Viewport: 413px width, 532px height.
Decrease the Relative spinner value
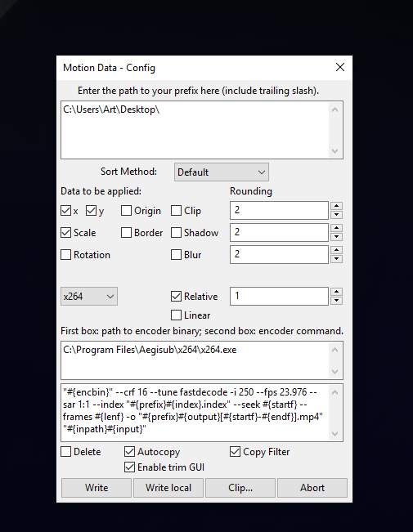tap(336, 300)
